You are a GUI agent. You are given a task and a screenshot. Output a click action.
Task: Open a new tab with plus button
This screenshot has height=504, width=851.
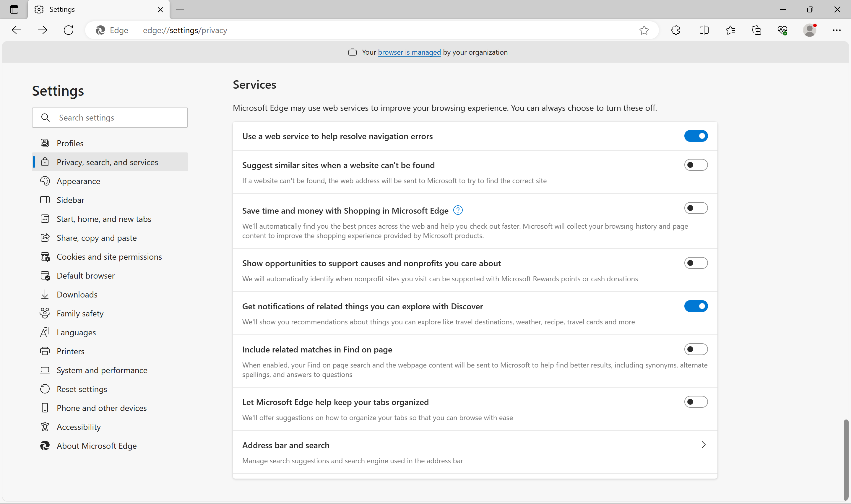[x=180, y=9]
